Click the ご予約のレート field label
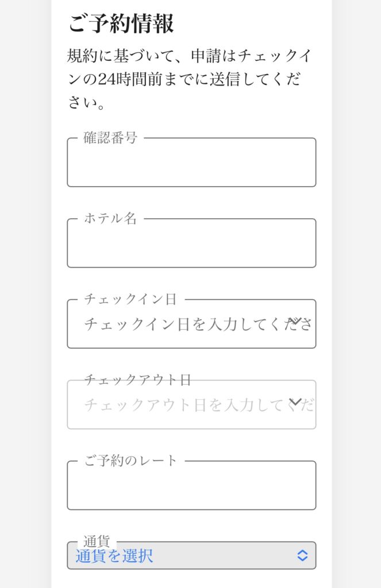The height and width of the screenshot is (588, 381). pos(131,461)
